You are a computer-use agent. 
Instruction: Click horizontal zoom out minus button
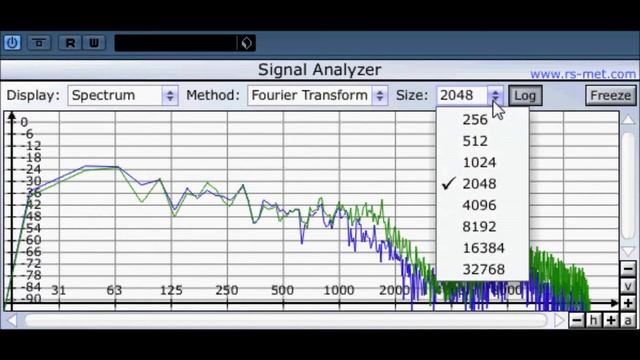tap(577, 320)
